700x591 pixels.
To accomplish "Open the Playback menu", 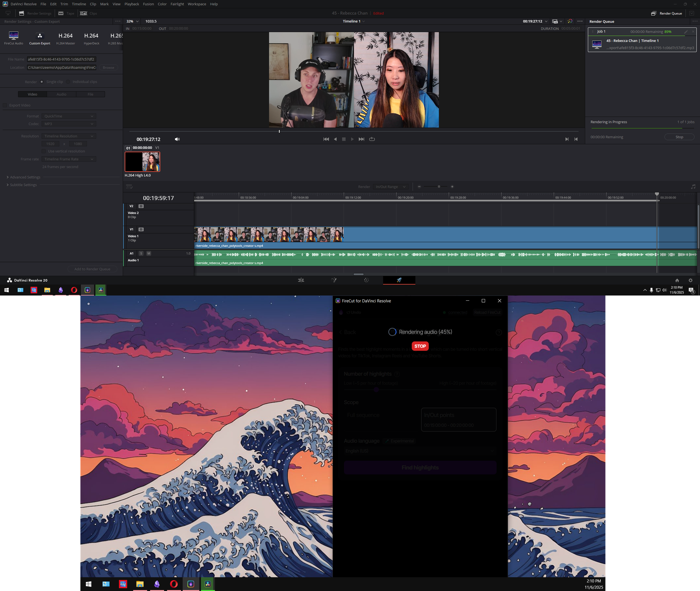I will [132, 4].
